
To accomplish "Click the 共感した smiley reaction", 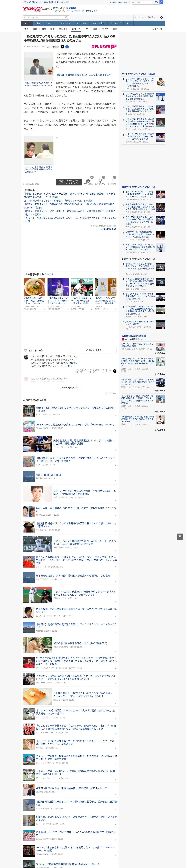I will 78,371.
